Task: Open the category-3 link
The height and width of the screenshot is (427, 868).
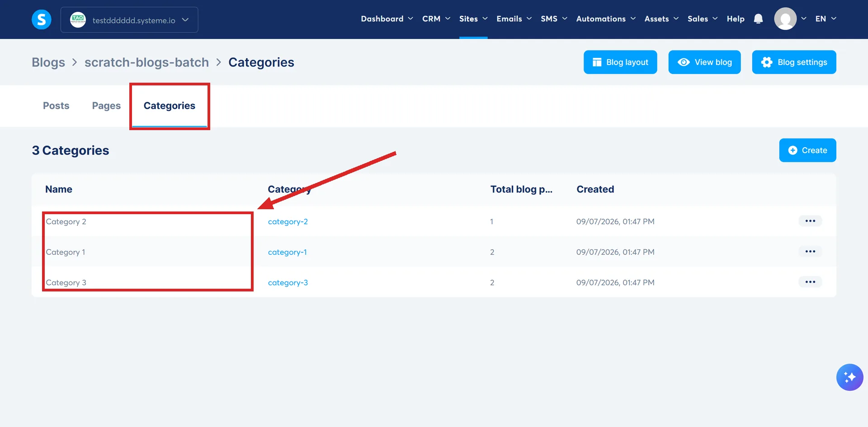Action: (x=288, y=282)
